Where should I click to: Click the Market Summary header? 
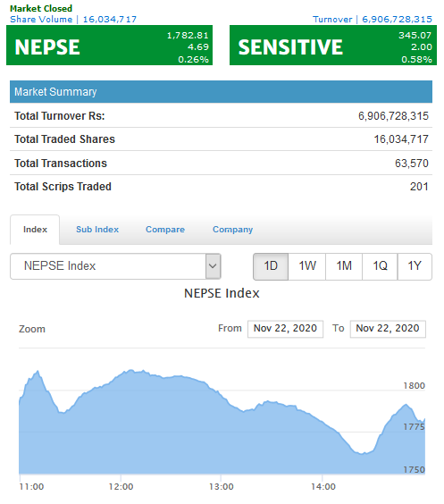click(221, 92)
